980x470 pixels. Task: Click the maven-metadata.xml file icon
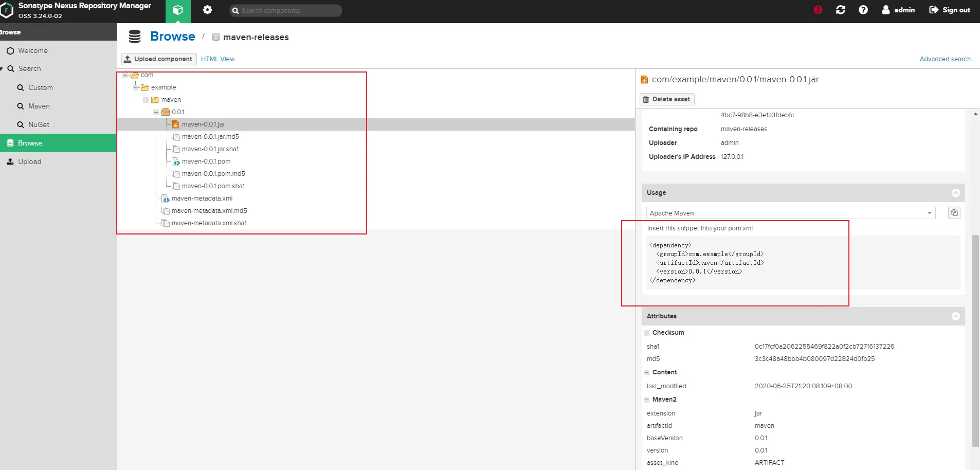tap(166, 198)
